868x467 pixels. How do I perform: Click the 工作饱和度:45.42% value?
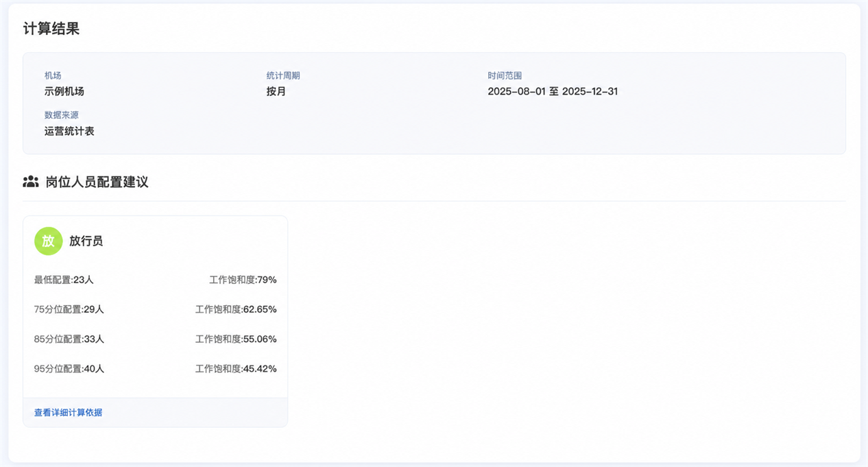[x=237, y=368]
